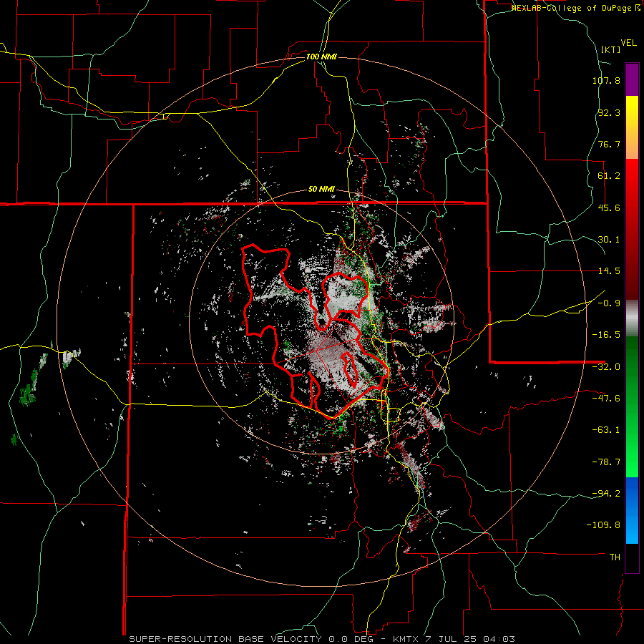
Task: Click the 30.1 scale value
Action: 609,240
